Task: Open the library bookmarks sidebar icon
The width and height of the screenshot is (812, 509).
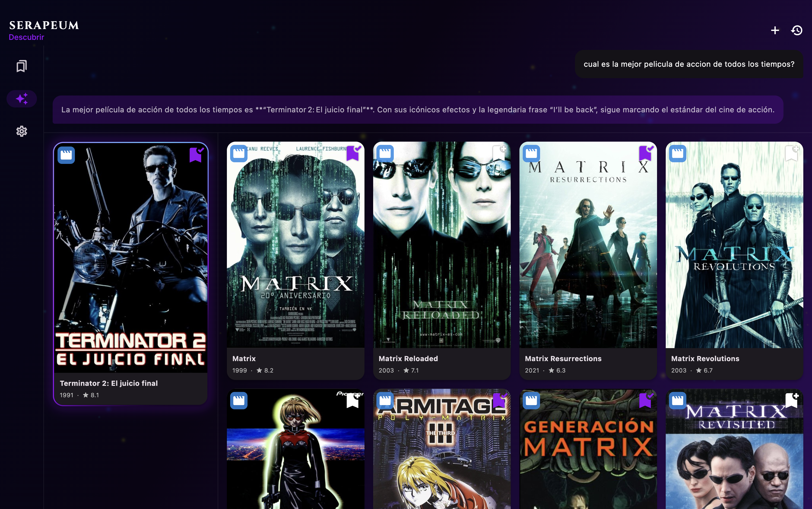Action: pyautogui.click(x=21, y=66)
